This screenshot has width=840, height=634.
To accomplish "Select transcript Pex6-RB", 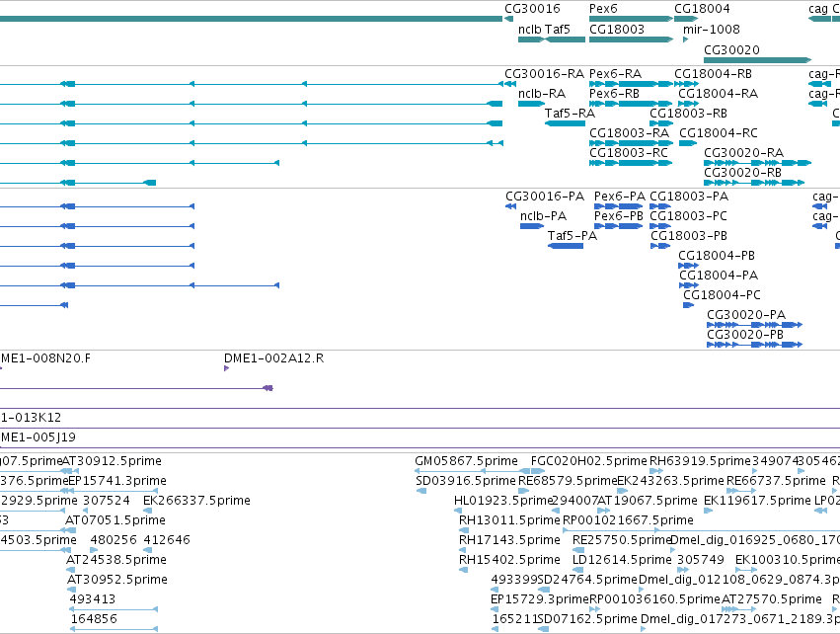I will pyautogui.click(x=615, y=94).
